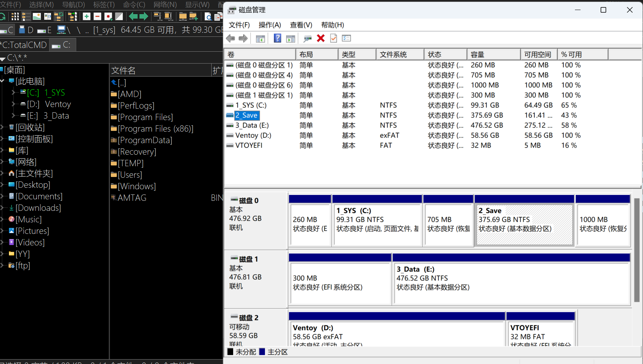643x364 pixels.
Task: Click the unpack files archive icon
Action: (168, 16)
